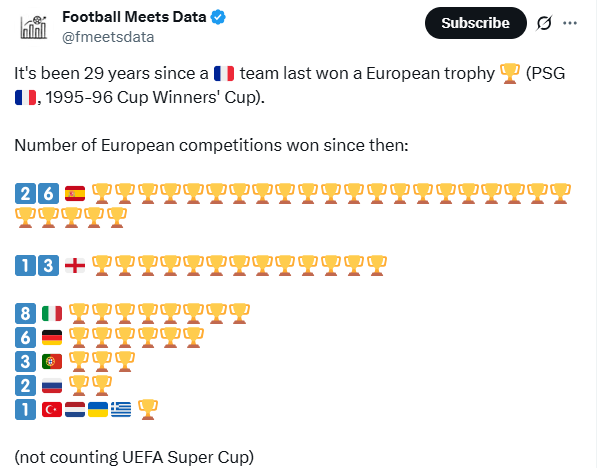The height and width of the screenshot is (468, 611).
Task: Click the '(not counting UEFA Super Cup)' text
Action: [x=134, y=457]
